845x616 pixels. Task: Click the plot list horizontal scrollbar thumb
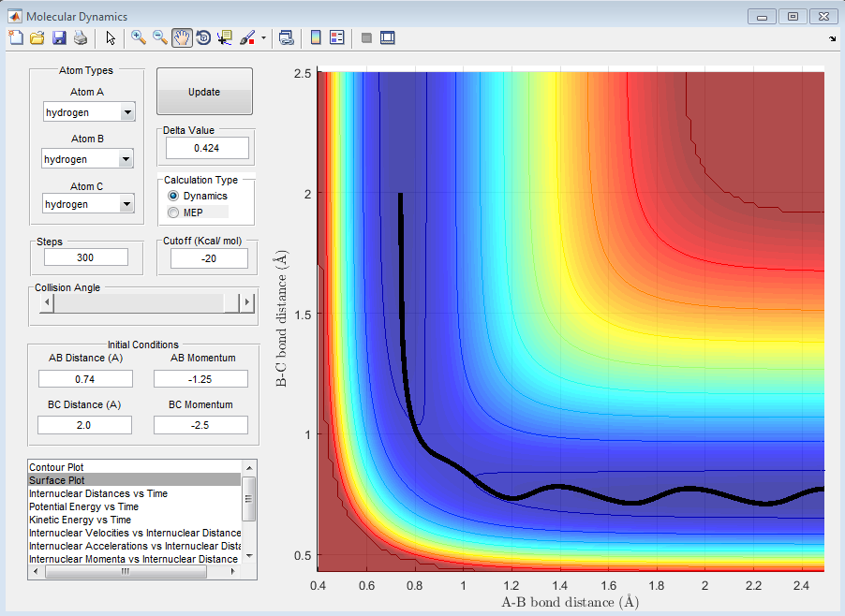[126, 571]
